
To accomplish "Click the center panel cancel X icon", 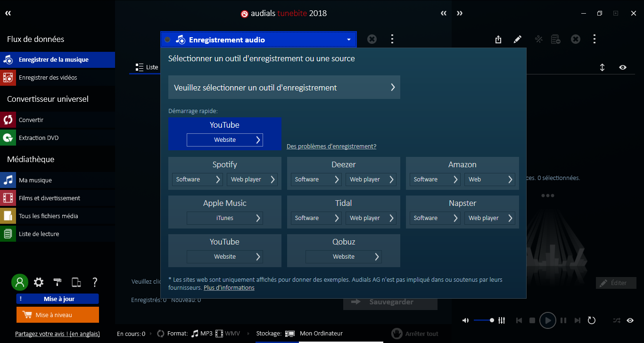I will (x=372, y=39).
